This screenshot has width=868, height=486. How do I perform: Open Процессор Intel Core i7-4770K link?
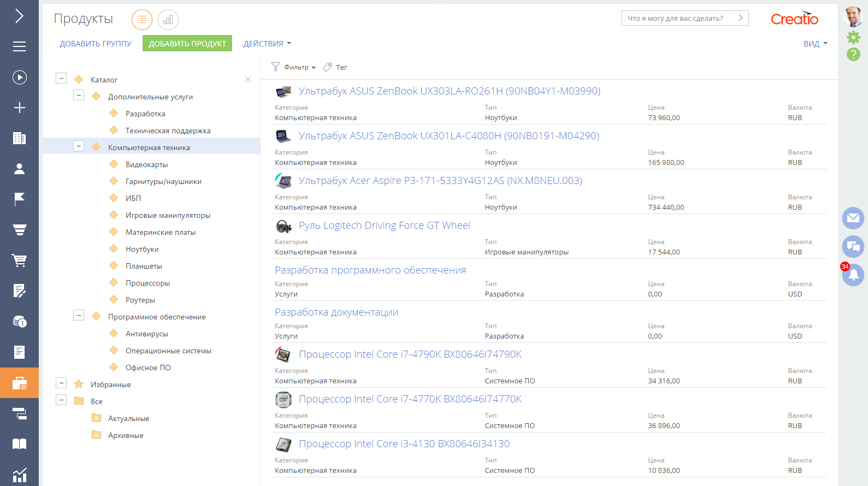pos(410,399)
